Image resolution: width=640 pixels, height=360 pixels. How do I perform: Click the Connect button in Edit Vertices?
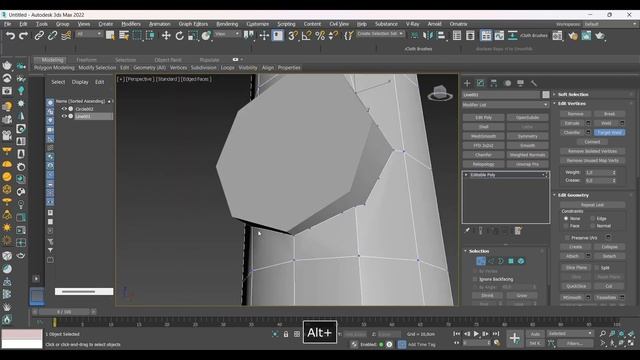click(x=592, y=142)
